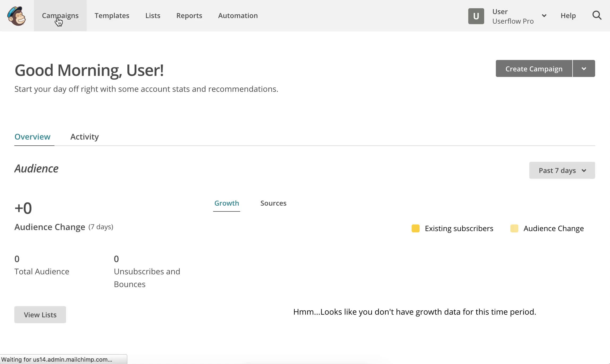Open the Reports menu section
This screenshot has width=610, height=364.
[189, 16]
